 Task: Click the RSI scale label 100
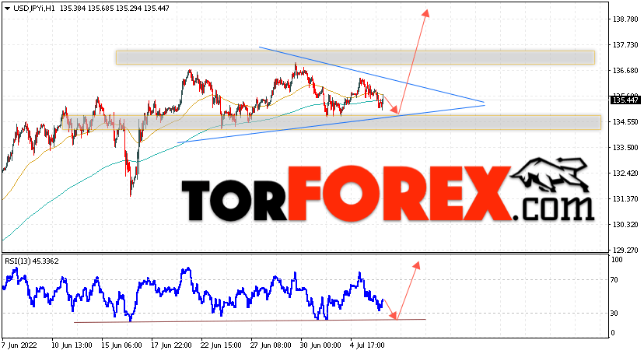point(617,260)
